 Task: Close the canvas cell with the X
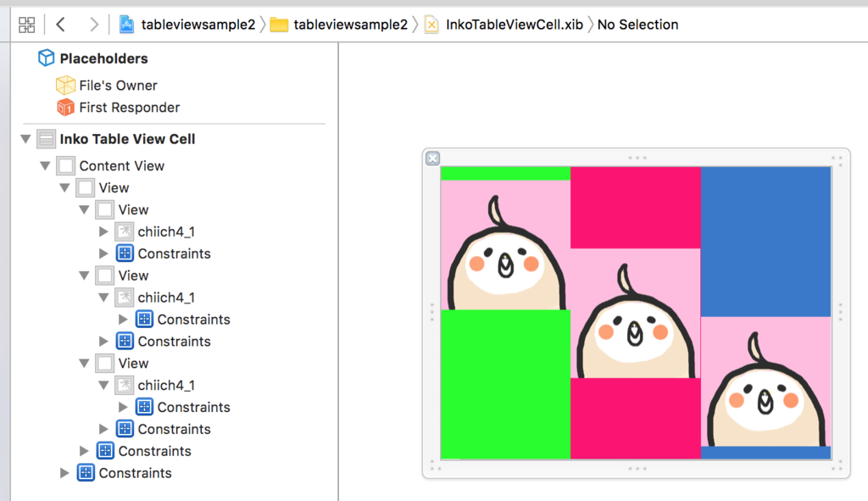tap(433, 159)
